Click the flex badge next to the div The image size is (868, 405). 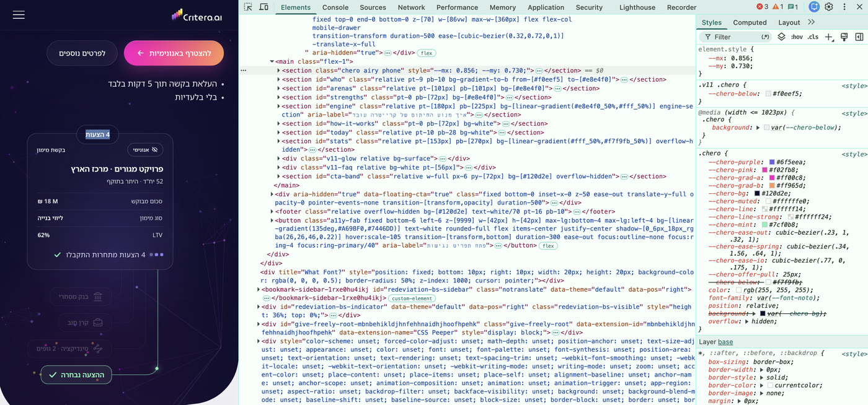point(425,53)
